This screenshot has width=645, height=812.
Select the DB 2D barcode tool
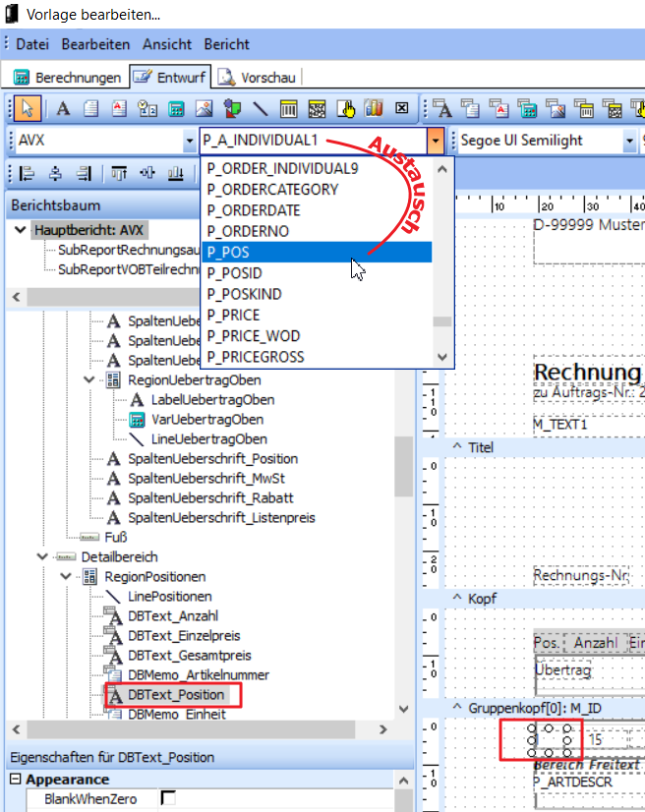pos(612,109)
